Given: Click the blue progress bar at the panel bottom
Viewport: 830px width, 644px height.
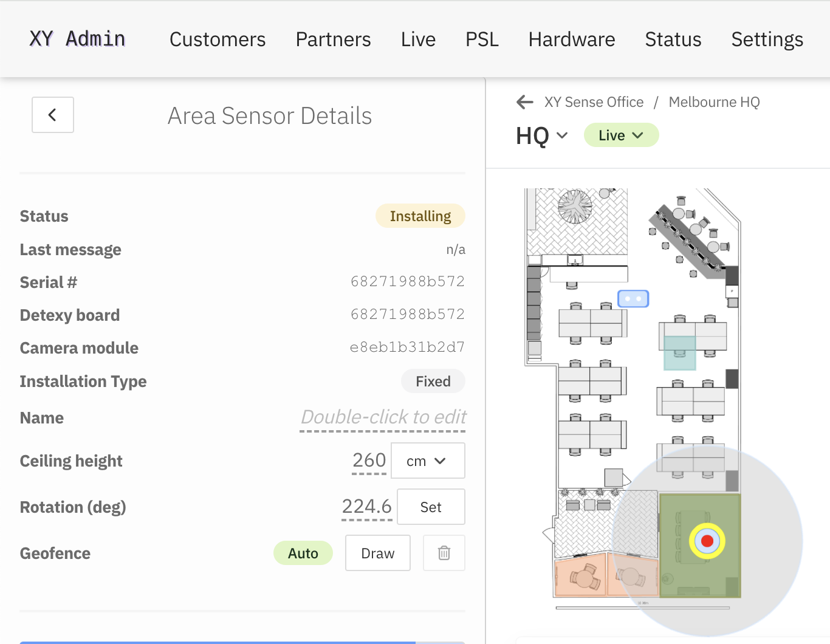Looking at the screenshot, I should click(x=218, y=642).
